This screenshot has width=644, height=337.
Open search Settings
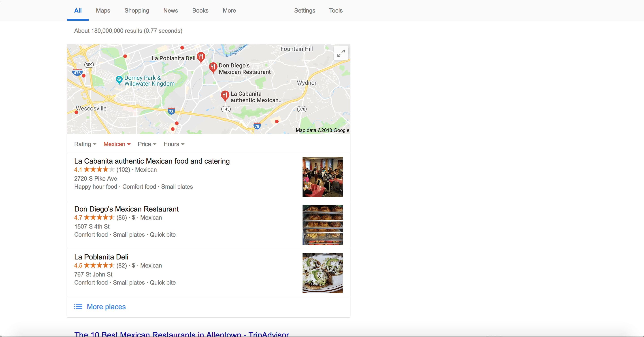(305, 11)
